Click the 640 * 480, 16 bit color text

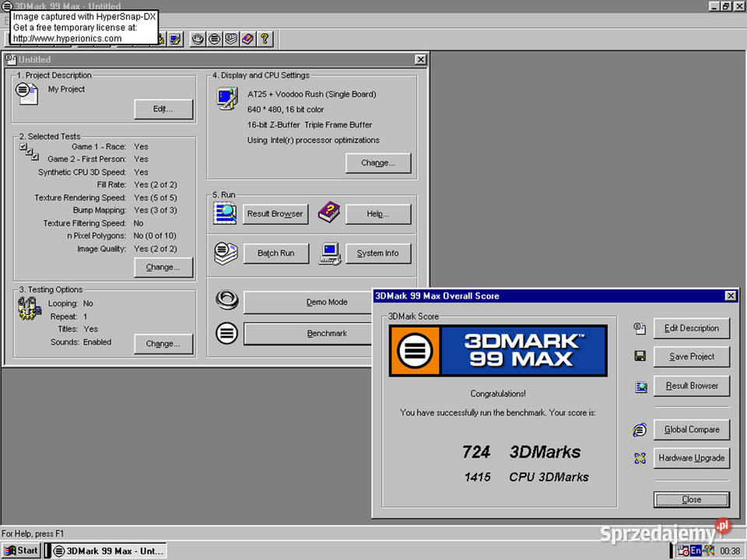[x=286, y=110]
